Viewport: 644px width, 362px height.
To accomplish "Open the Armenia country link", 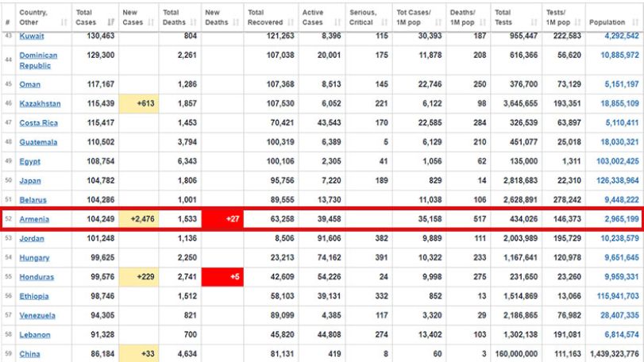I will pos(34,219).
